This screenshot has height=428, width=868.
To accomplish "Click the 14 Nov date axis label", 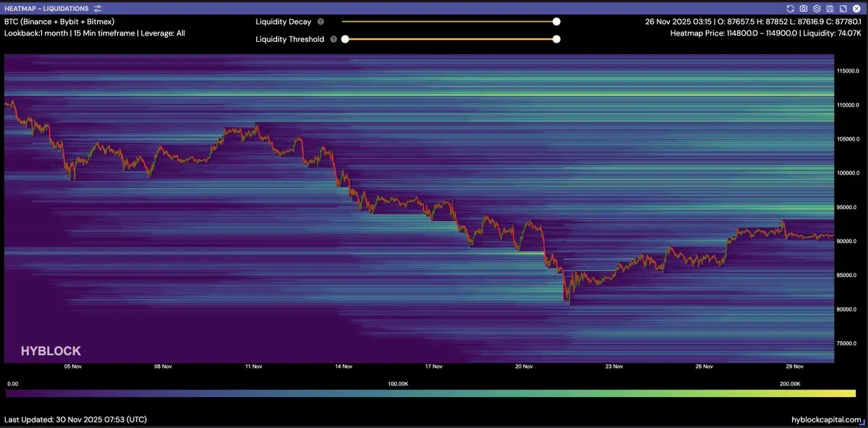I will coord(344,367).
